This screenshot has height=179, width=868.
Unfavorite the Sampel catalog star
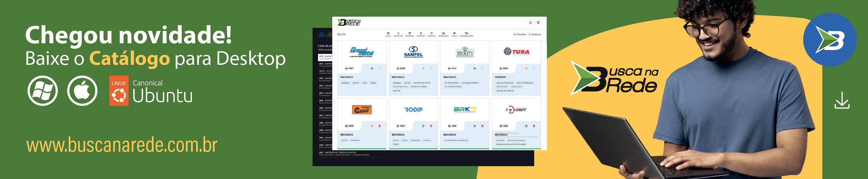tap(423, 68)
